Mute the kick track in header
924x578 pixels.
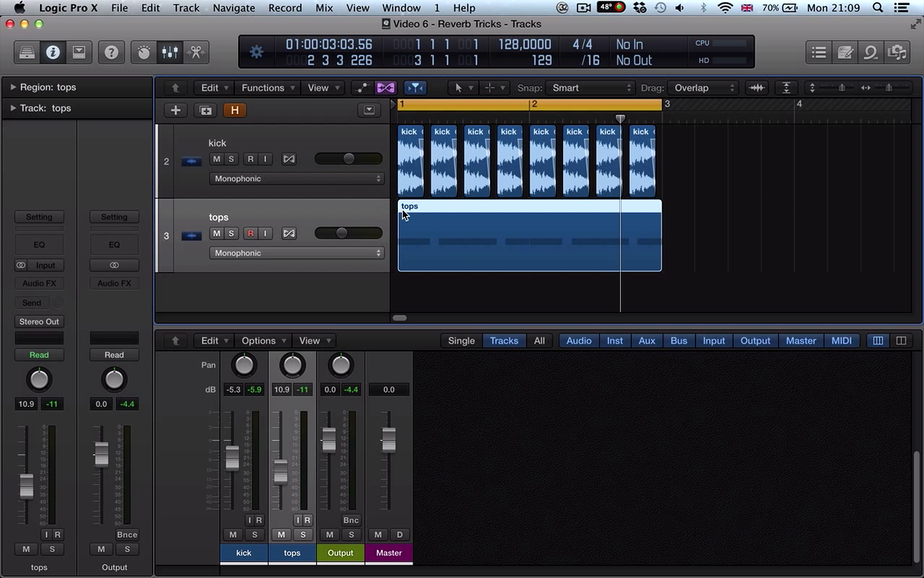click(216, 159)
